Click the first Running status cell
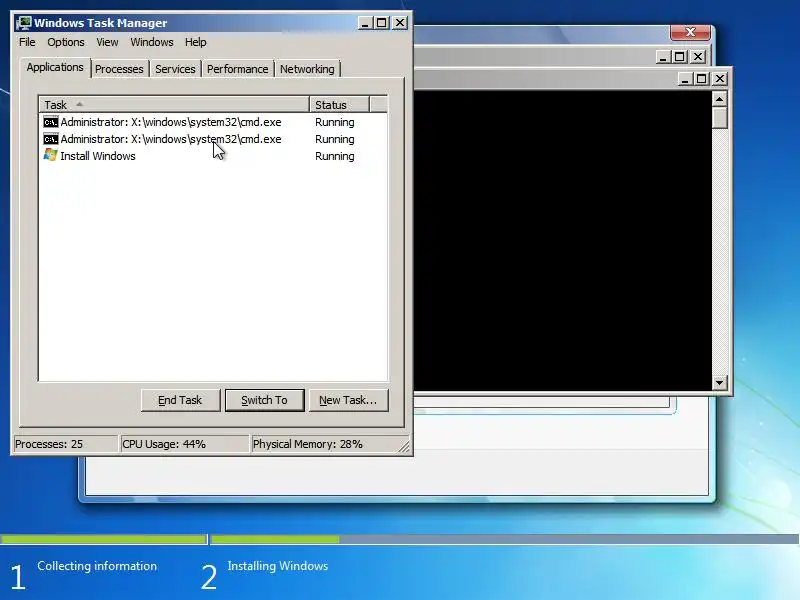The height and width of the screenshot is (600, 800). (335, 122)
